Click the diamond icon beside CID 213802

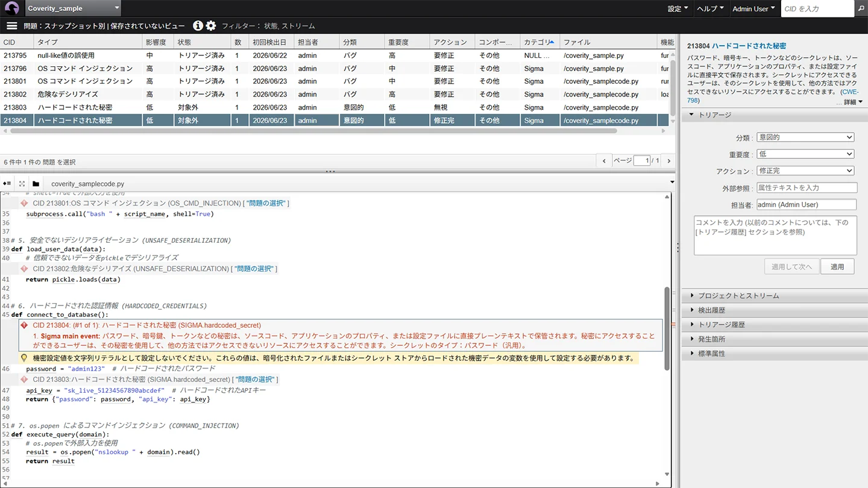tap(24, 269)
